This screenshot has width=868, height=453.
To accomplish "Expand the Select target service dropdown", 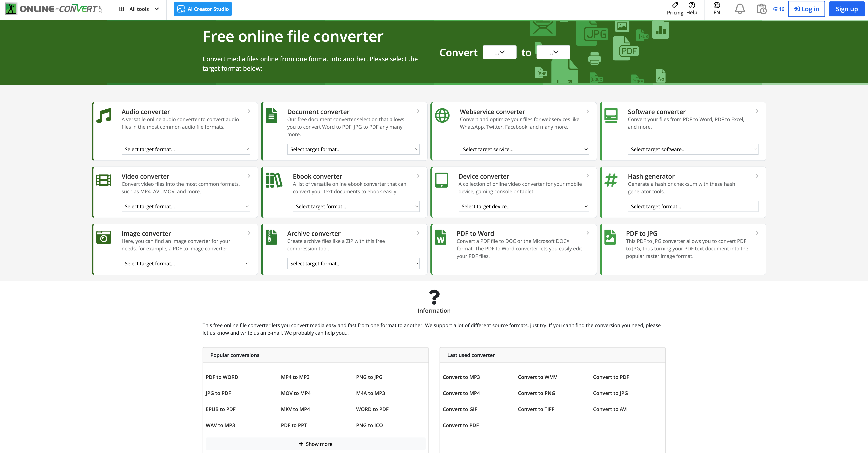I will (524, 149).
